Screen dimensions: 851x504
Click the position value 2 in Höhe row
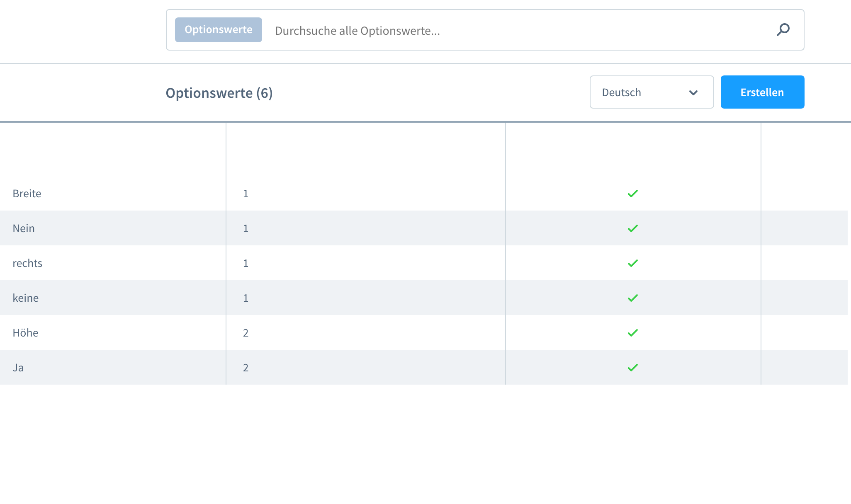pyautogui.click(x=246, y=333)
